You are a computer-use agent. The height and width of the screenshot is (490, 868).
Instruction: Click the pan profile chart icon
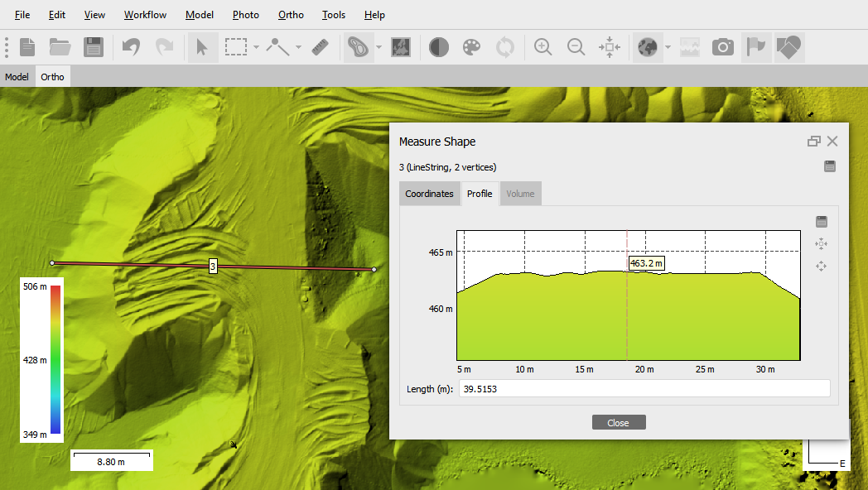822,266
